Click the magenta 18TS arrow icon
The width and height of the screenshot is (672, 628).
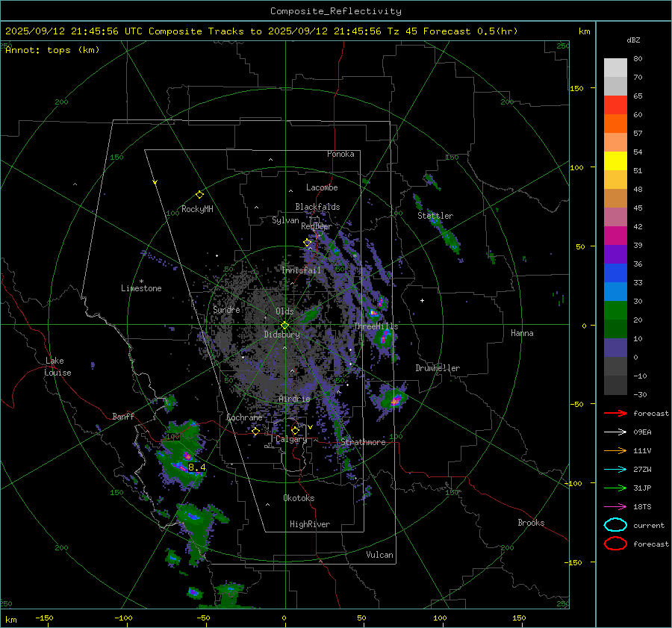pos(615,507)
